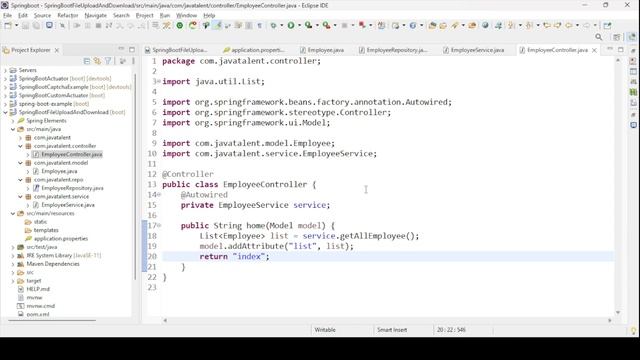Open Project Explorer filter icon

point(108,61)
